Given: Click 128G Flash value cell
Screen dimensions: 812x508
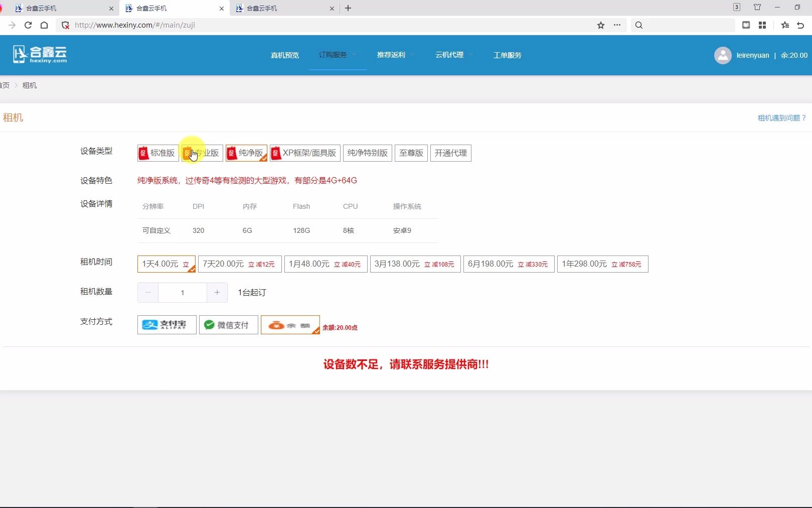Looking at the screenshot, I should (x=301, y=230).
